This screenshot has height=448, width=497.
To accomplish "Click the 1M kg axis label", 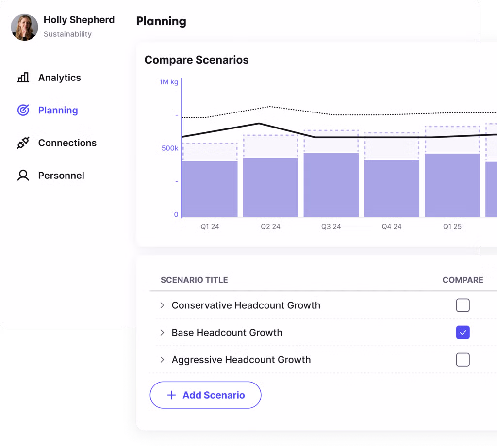I will [x=168, y=82].
